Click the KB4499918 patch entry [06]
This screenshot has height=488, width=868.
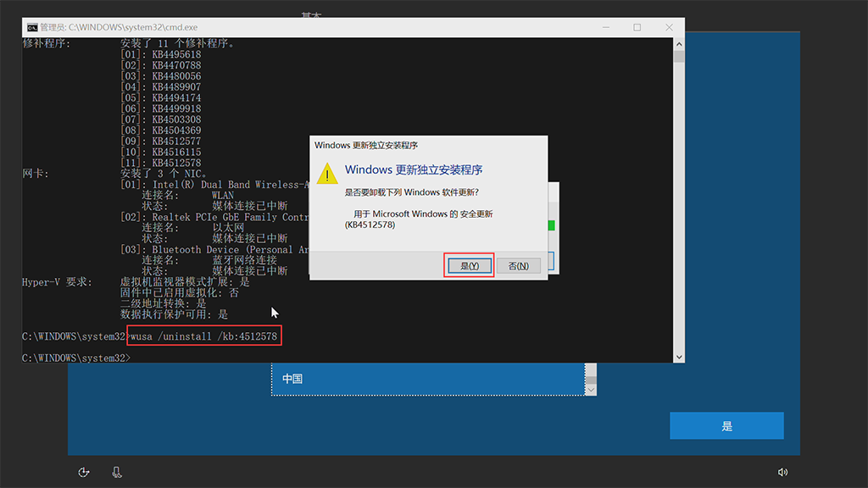click(x=160, y=108)
